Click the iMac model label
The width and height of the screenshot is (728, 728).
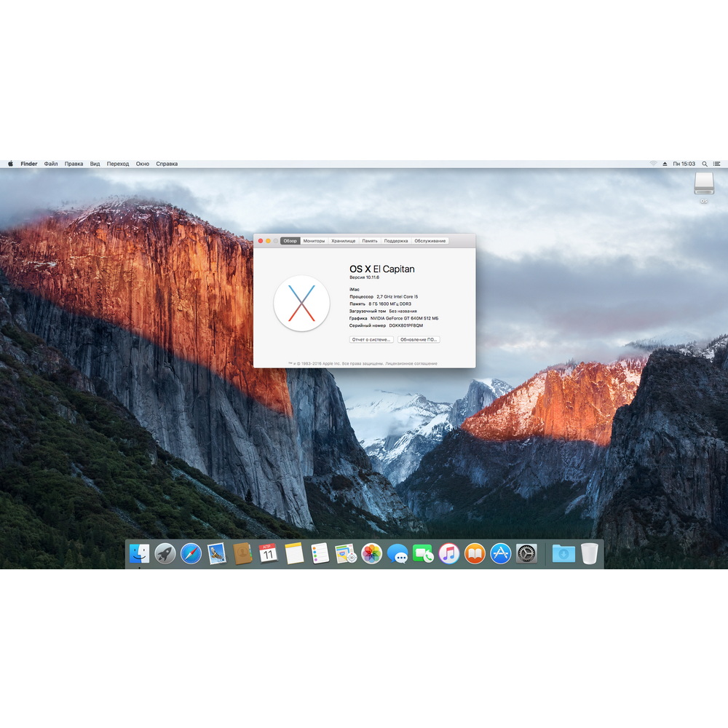355,289
